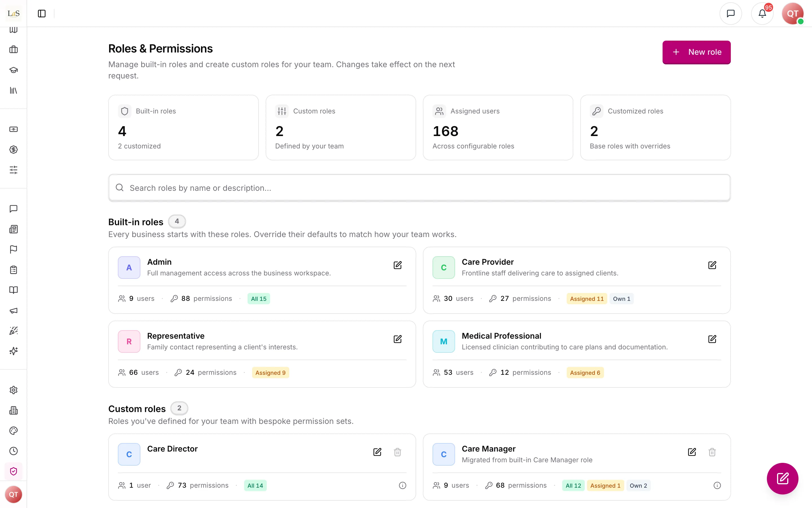Edit the Representative role
The width and height of the screenshot is (812, 508).
point(398,339)
